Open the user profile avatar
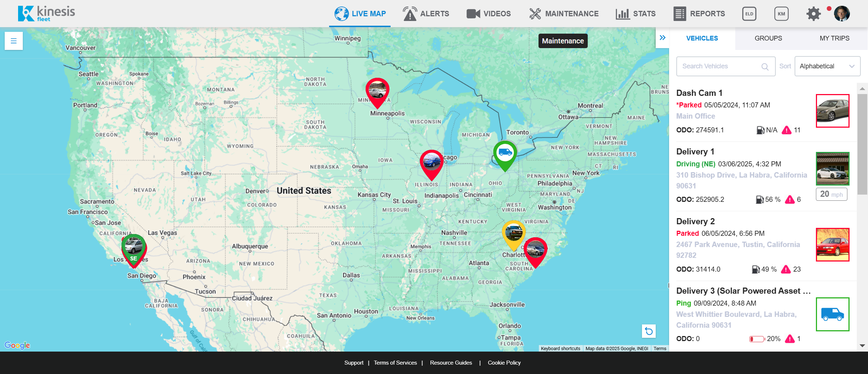Viewport: 868px width, 374px height. (842, 14)
